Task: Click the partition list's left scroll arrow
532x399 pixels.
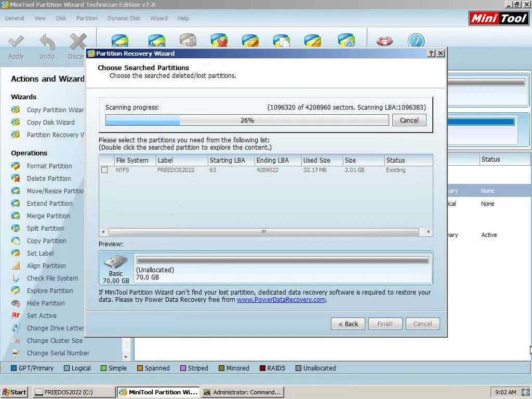Action: tap(103, 232)
